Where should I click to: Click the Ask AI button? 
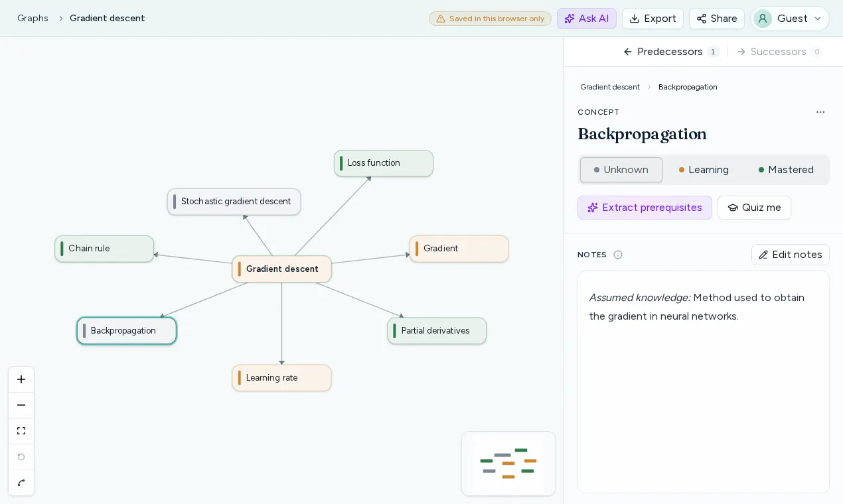(587, 19)
